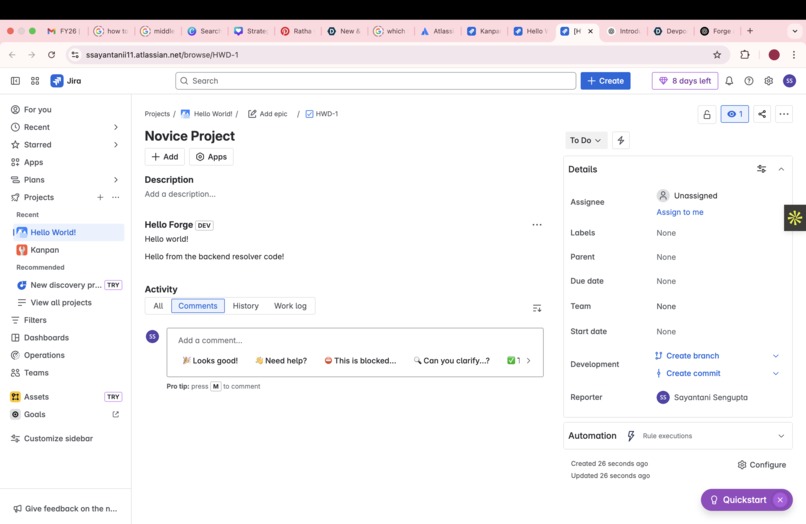Collapse the Details panel chevron
The width and height of the screenshot is (806, 524).
coord(781,169)
